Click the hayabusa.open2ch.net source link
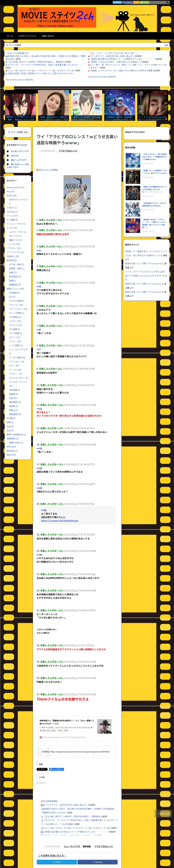Viewport: 174px width, 868px height. 80,752
